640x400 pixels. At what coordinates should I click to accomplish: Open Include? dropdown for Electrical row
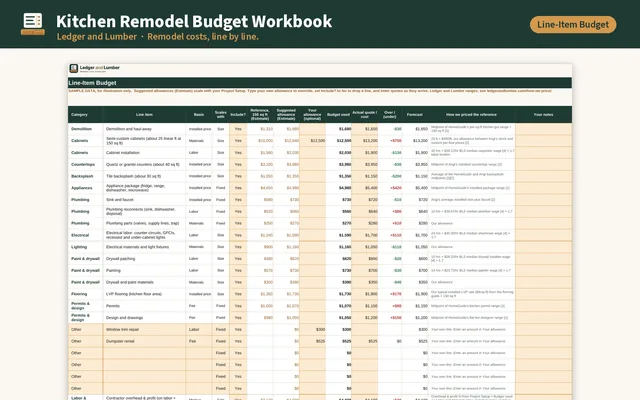click(238, 235)
